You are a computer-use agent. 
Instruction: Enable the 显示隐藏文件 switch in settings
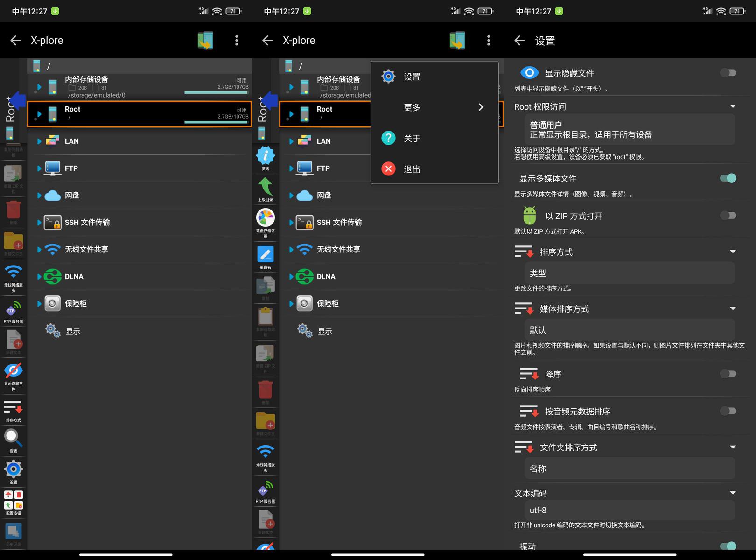(728, 73)
